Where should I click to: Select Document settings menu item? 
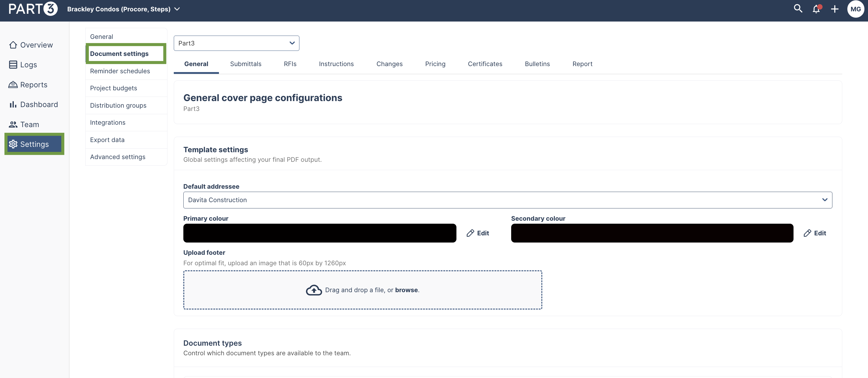click(126, 54)
